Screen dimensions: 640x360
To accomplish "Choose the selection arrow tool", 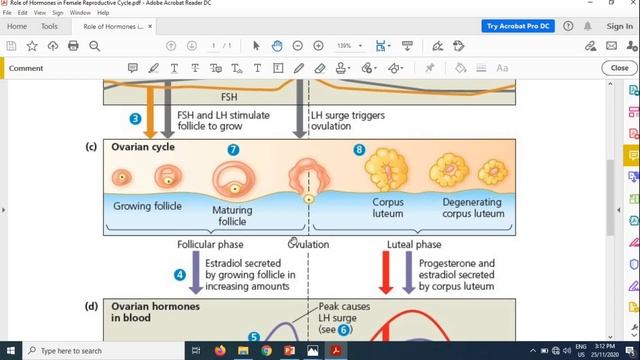I will (256, 46).
